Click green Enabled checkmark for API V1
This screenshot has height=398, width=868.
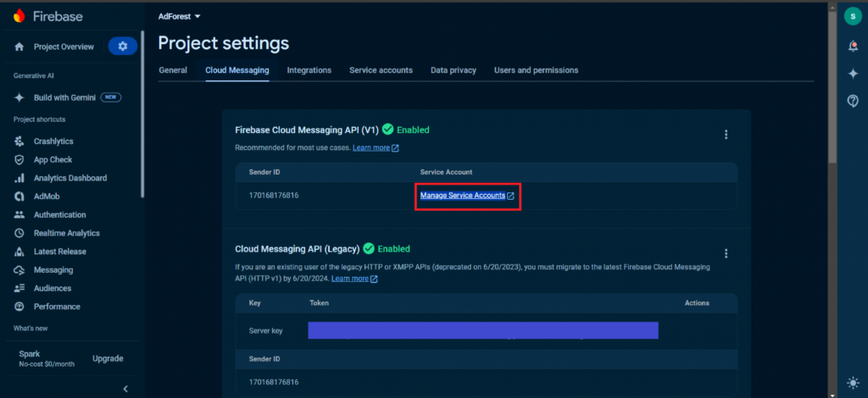pyautogui.click(x=388, y=130)
